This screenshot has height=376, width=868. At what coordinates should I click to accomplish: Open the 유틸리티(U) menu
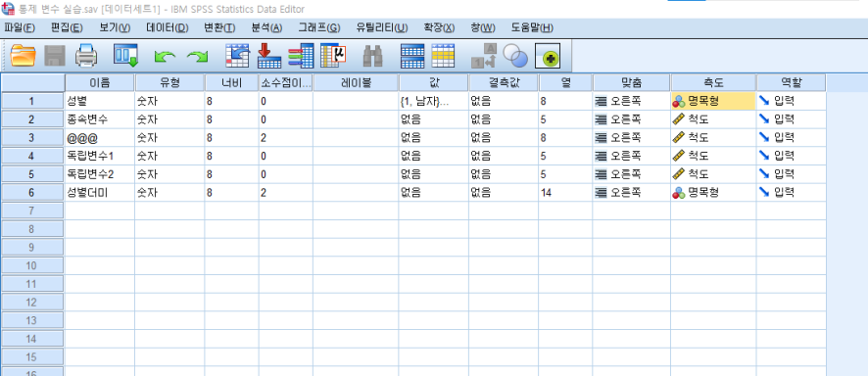382,27
